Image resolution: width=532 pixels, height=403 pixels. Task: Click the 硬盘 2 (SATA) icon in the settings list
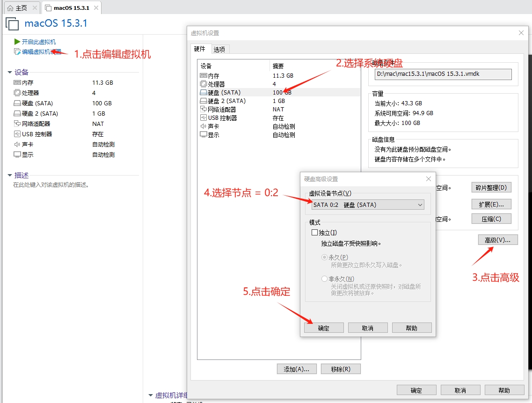[204, 101]
